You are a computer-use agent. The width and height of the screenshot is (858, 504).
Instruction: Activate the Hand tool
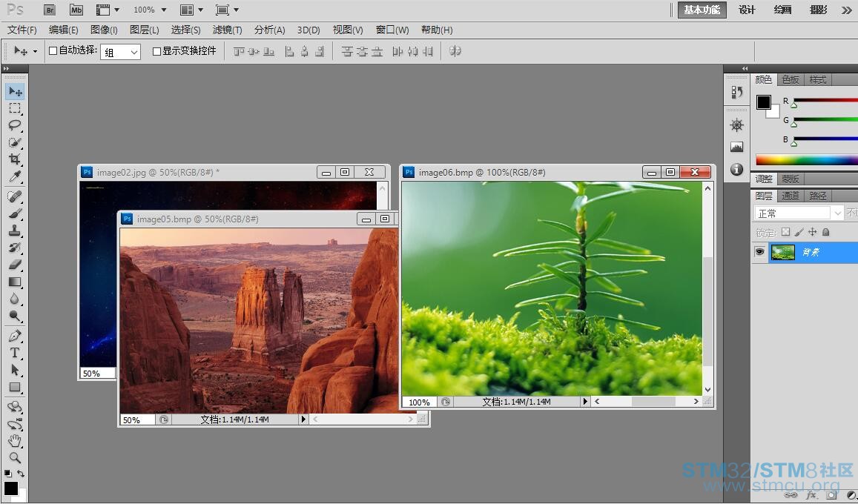pyautogui.click(x=15, y=440)
